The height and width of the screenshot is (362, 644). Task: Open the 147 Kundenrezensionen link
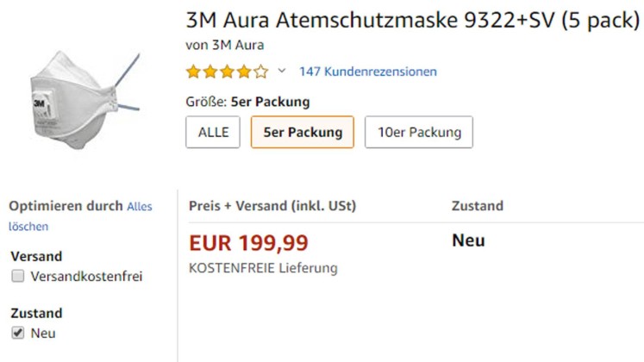[x=367, y=72]
